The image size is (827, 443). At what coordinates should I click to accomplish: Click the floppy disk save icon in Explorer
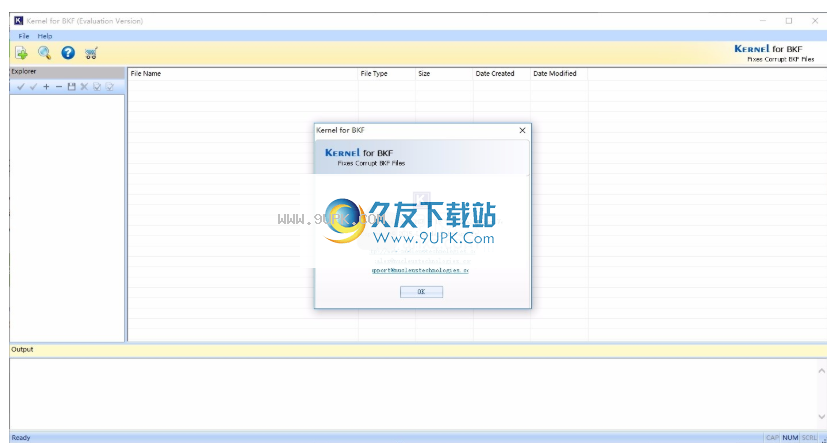pyautogui.click(x=71, y=87)
